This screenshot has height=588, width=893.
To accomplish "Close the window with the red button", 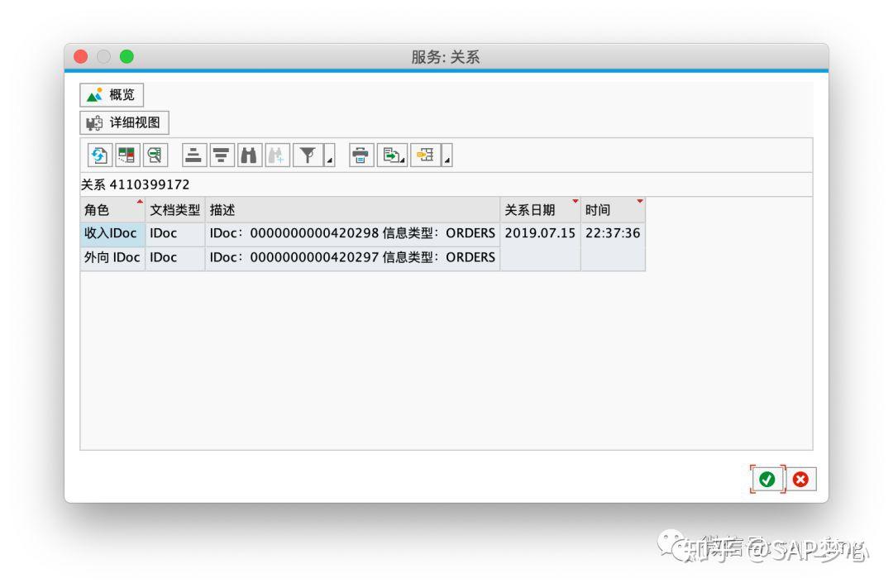I will click(x=81, y=56).
